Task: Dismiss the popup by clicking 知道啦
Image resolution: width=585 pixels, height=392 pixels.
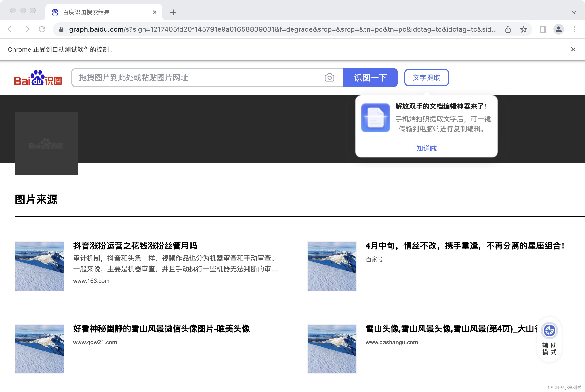Action: (426, 148)
